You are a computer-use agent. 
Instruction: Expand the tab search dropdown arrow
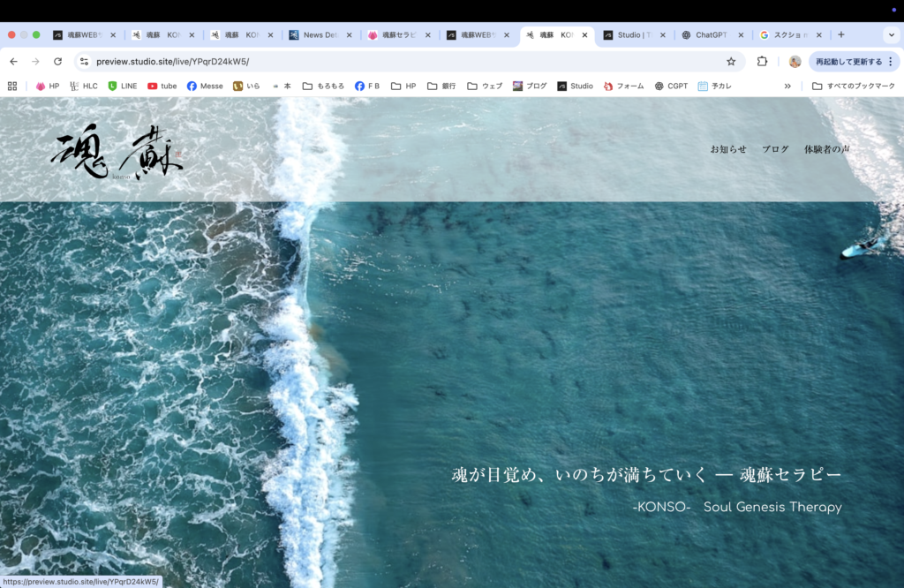click(x=890, y=35)
